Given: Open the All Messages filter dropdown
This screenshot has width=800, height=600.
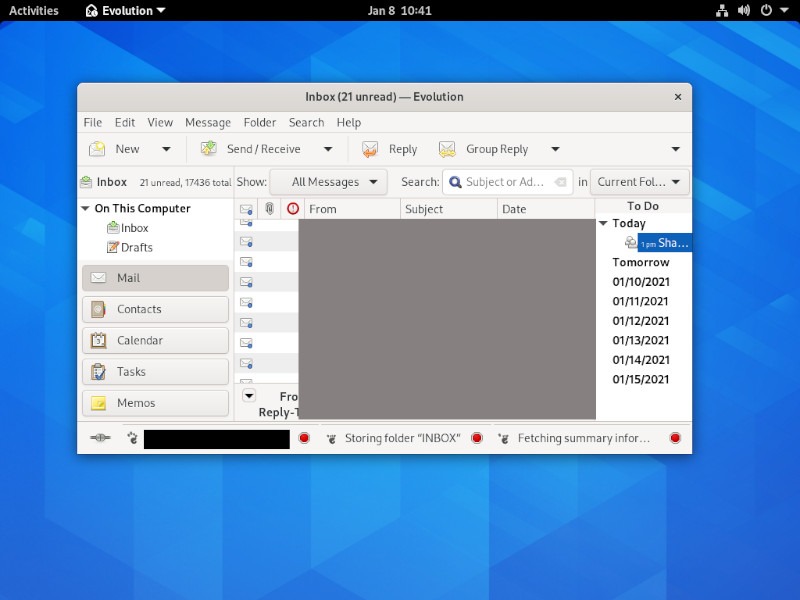Looking at the screenshot, I should pyautogui.click(x=328, y=181).
